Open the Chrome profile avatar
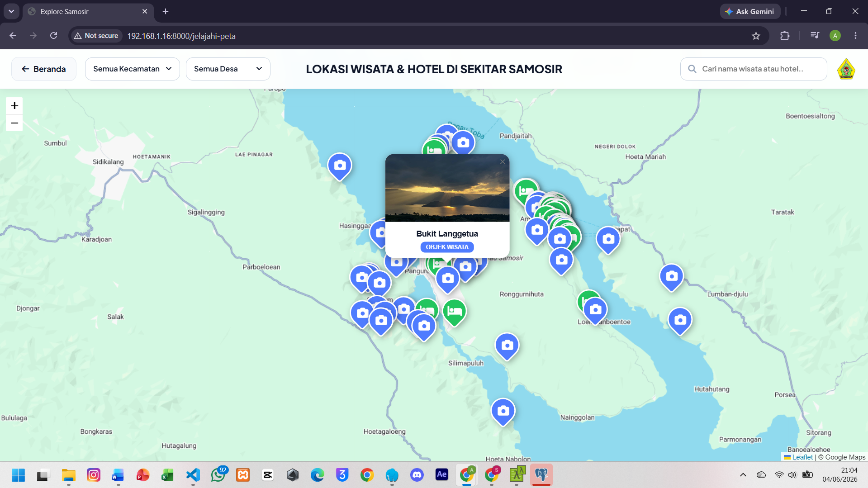The height and width of the screenshot is (488, 868). click(835, 36)
